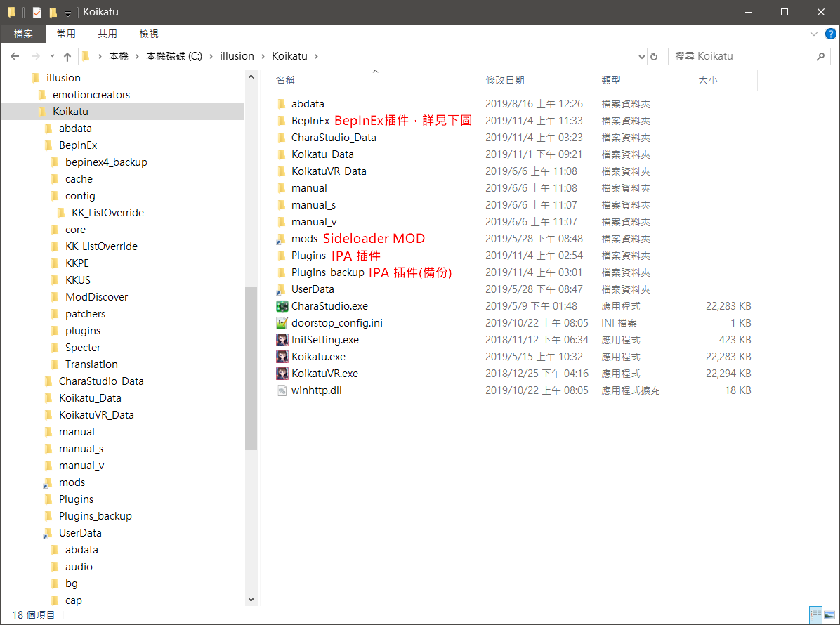Click the navigation pane scroll down arrow

point(251,600)
